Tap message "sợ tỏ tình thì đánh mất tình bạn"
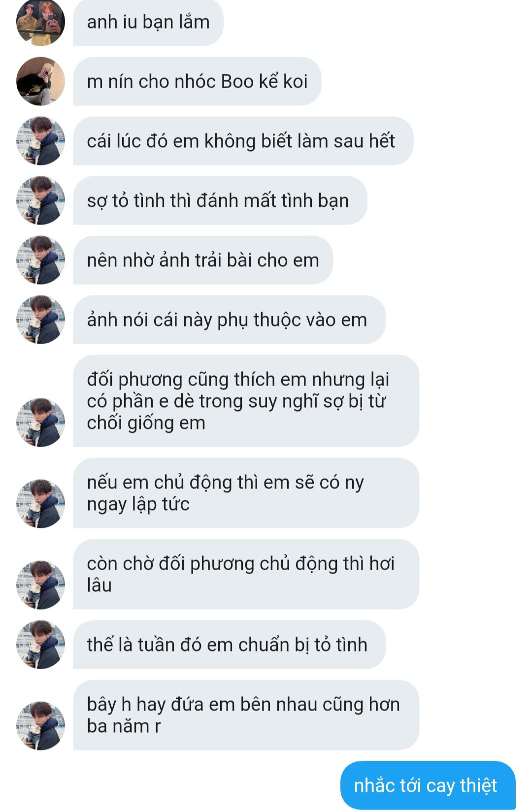 [220, 200]
